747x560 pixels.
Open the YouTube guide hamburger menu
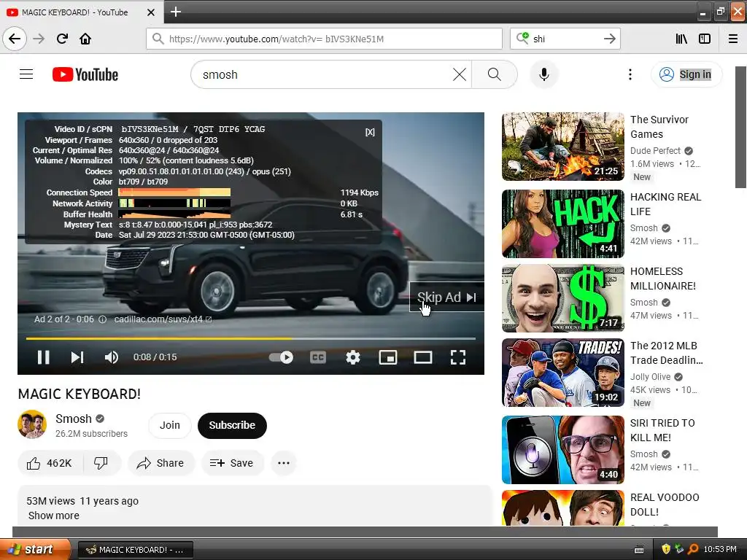coord(26,74)
